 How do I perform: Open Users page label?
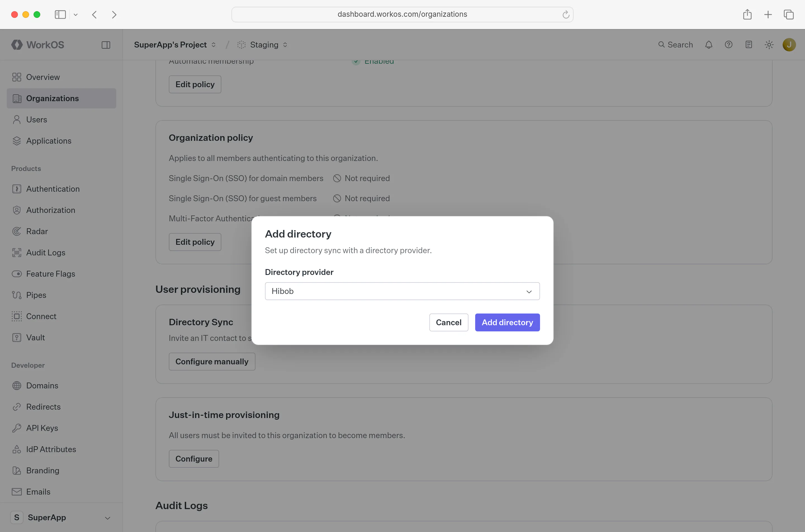(x=37, y=119)
